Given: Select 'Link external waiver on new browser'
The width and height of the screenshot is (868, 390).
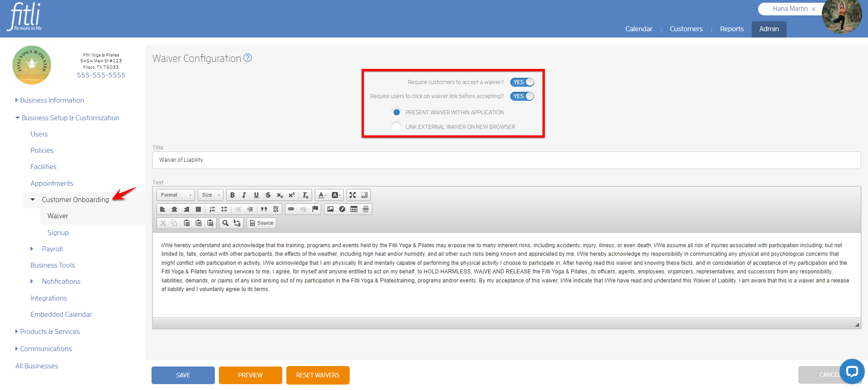Looking at the screenshot, I should tap(396, 127).
